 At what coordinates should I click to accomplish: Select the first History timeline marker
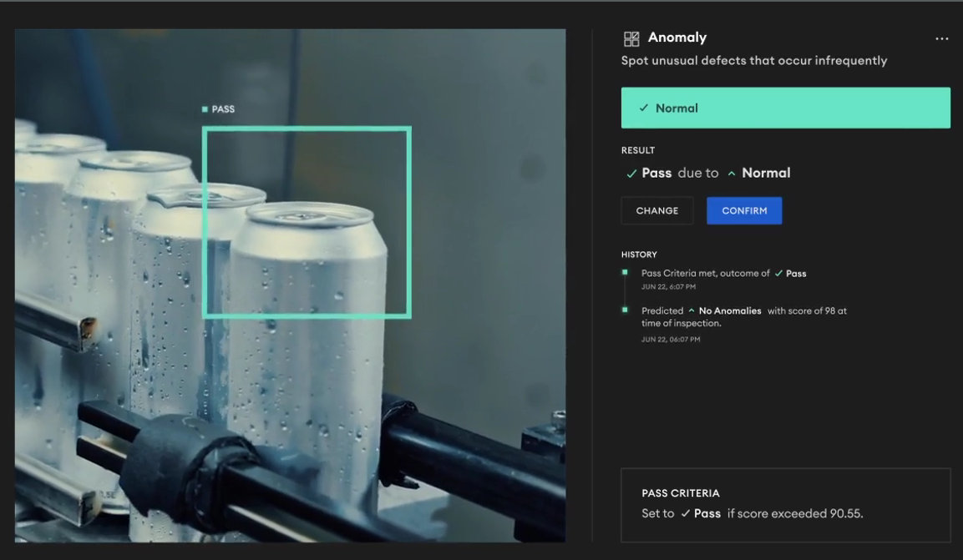[625, 272]
